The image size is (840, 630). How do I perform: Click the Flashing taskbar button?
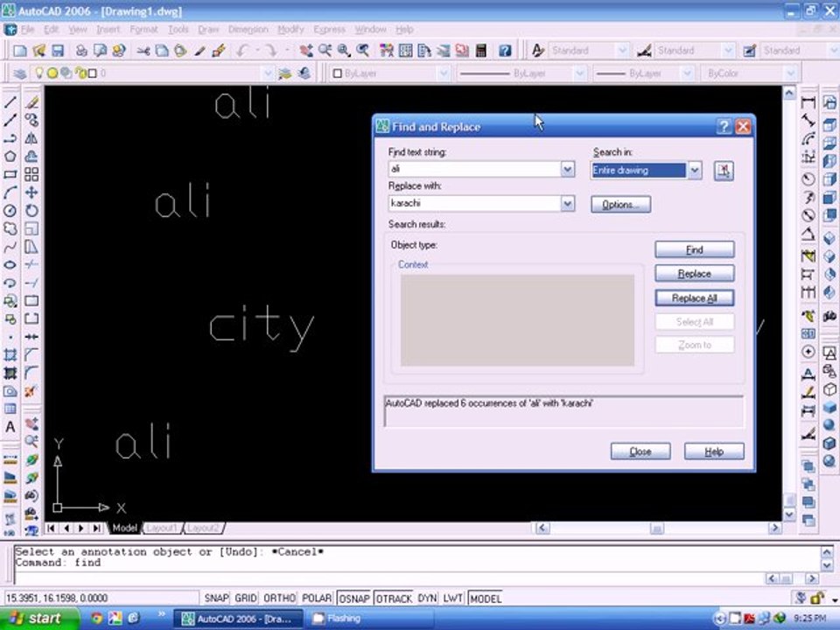coord(369,619)
